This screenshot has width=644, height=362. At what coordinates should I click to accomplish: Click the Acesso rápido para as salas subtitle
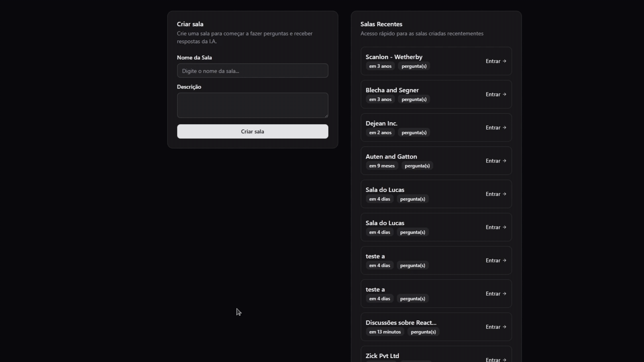click(422, 34)
